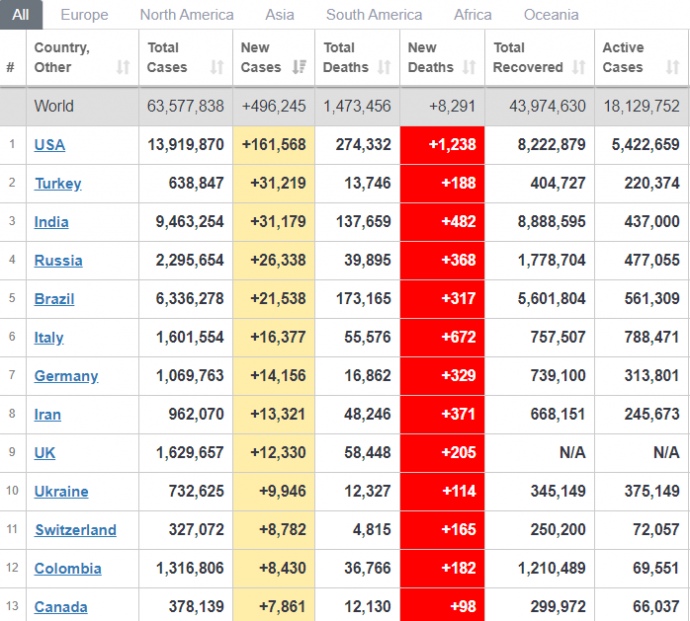Click USA's red new deaths cell
This screenshot has height=621, width=690.
click(442, 145)
